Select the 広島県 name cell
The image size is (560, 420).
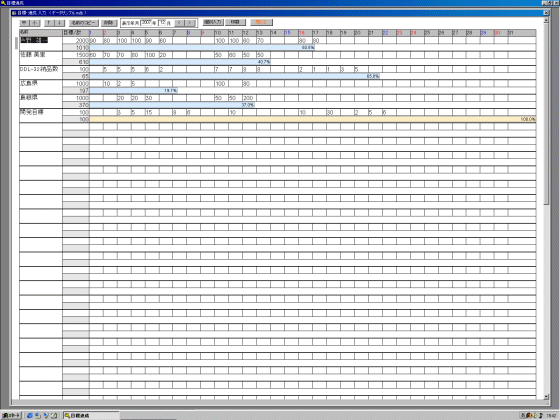point(41,87)
